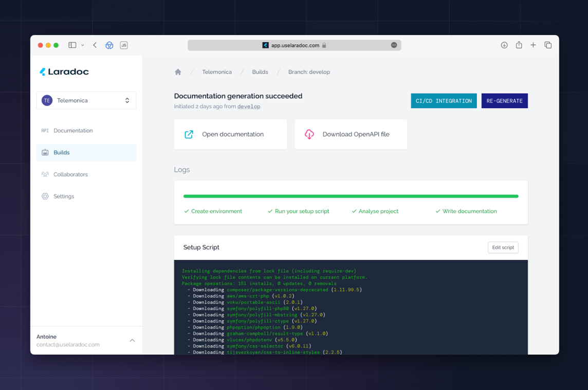Viewport: 588px width, 390px height.
Task: Click the Branch: develop breadcrumb
Action: [x=309, y=72]
